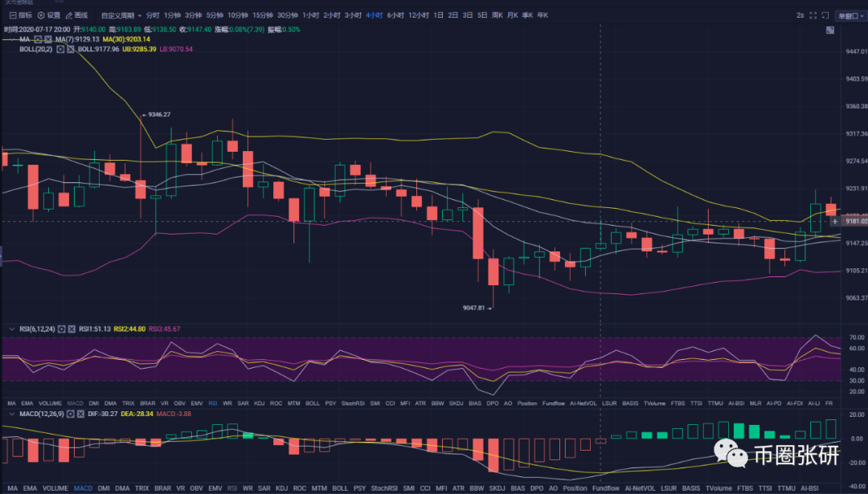
Task: Open RSI(6,12,24) indicator settings gear
Action: point(61,329)
